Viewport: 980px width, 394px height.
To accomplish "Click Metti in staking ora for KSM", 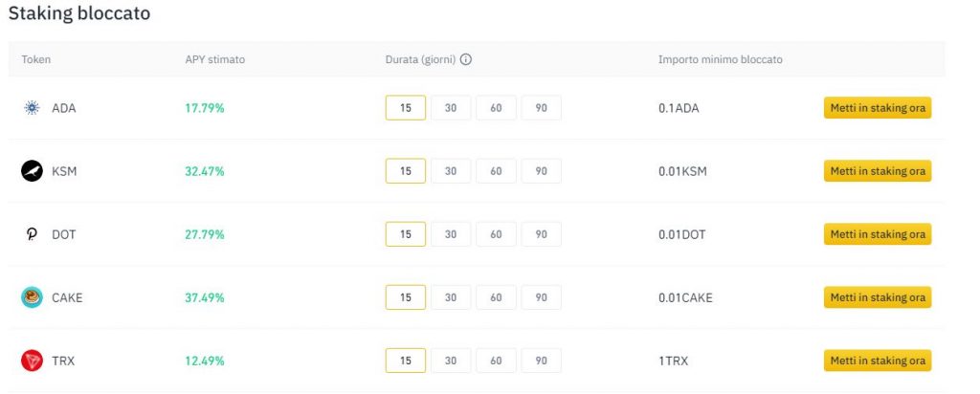I will coord(878,171).
